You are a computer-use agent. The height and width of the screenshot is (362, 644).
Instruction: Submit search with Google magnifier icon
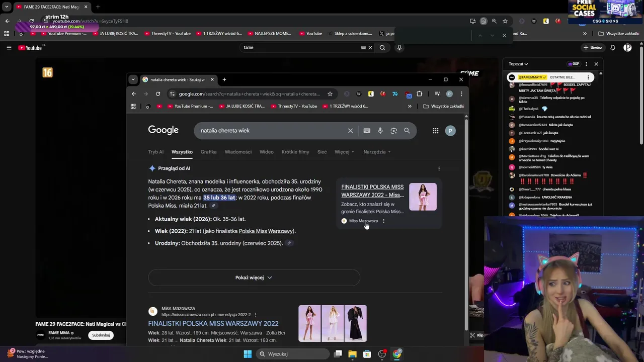click(407, 131)
